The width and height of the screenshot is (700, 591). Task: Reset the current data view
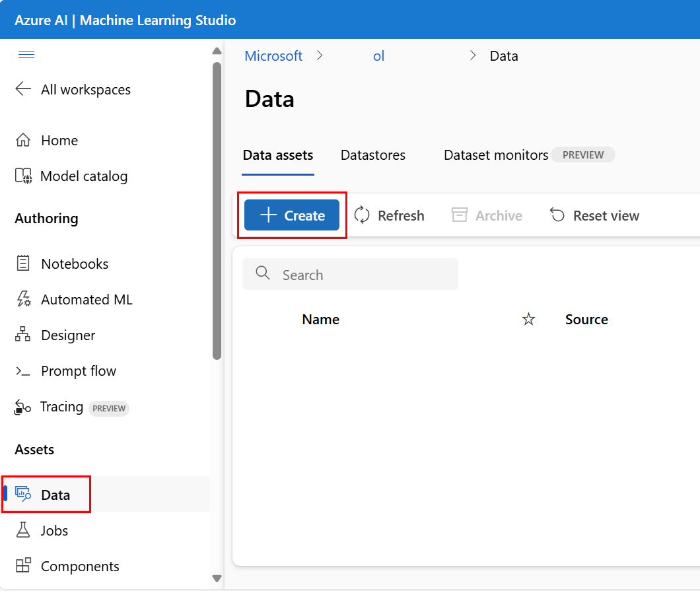point(594,215)
